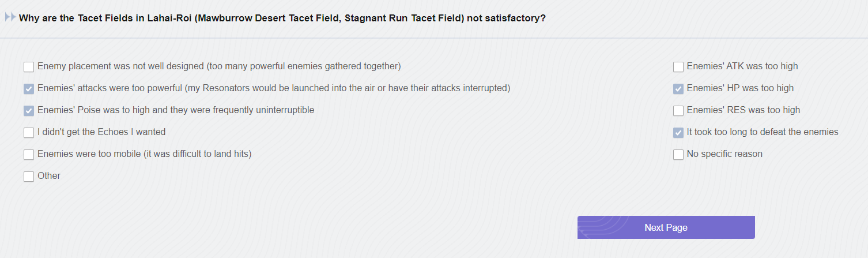The width and height of the screenshot is (868, 258).
Task: Select the enemies were too mobile checkbox
Action: point(29,155)
